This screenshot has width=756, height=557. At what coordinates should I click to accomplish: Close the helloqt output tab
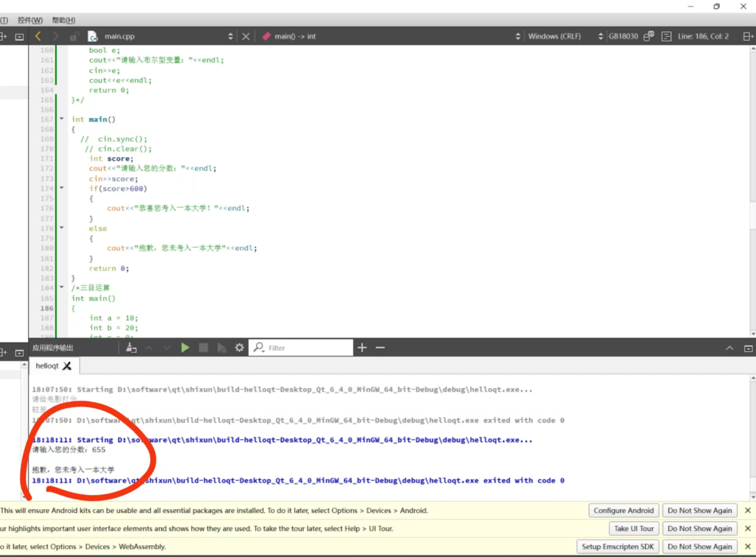(x=67, y=366)
